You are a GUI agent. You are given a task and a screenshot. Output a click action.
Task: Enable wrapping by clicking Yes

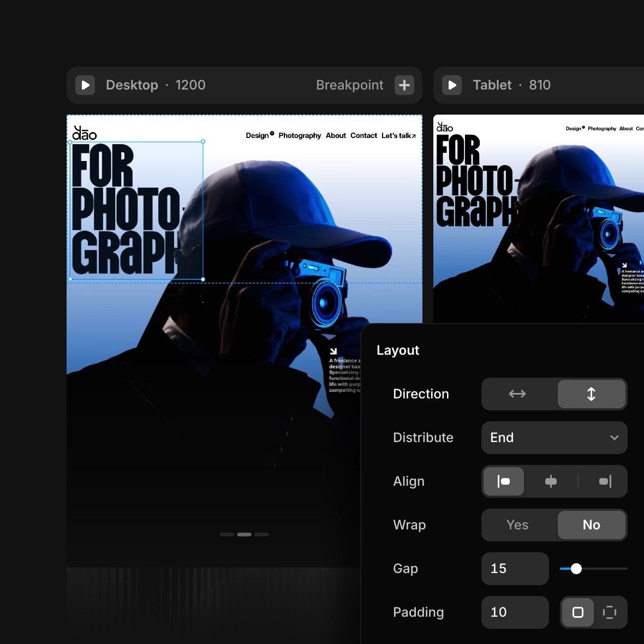(517, 525)
